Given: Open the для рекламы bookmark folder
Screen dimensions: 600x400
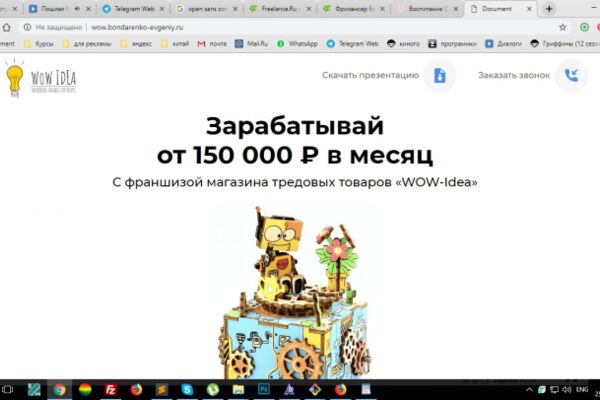Looking at the screenshot, I should click(x=87, y=44).
